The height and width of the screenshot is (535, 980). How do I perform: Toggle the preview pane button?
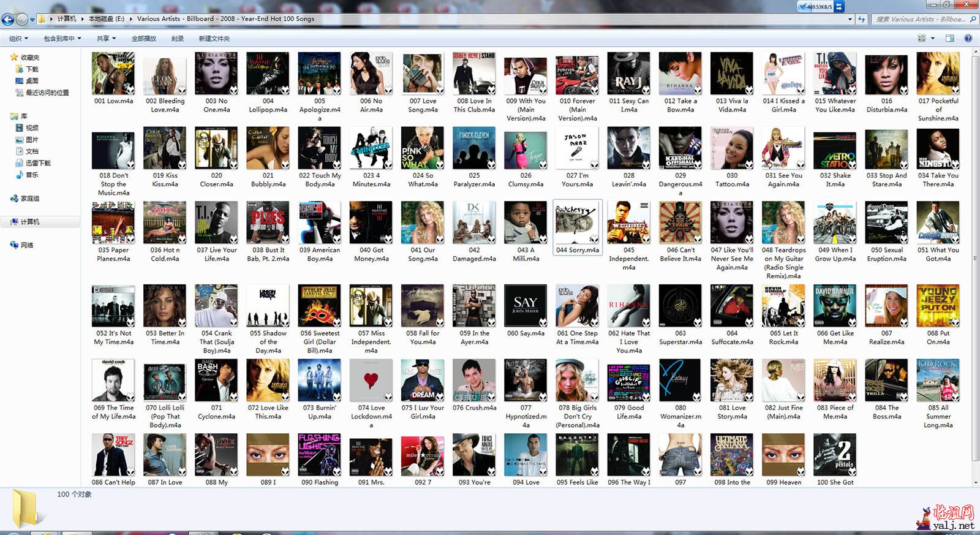click(x=950, y=38)
